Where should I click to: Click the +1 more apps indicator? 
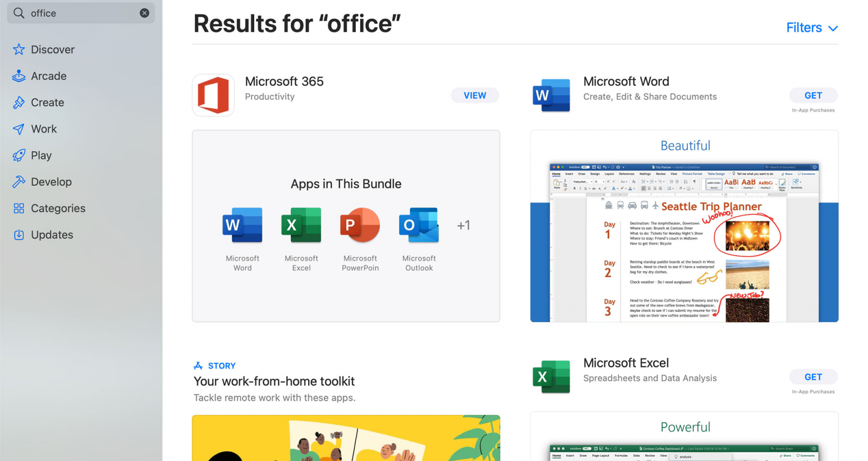pyautogui.click(x=463, y=225)
